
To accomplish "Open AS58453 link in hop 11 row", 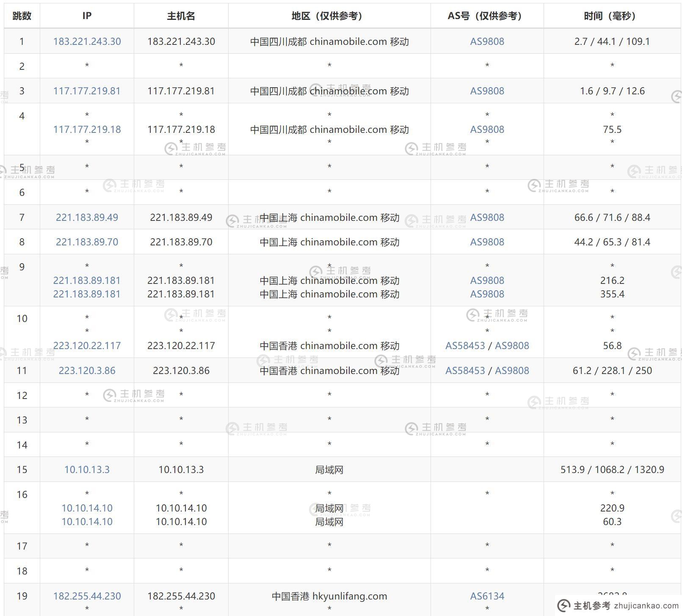I will tap(465, 371).
